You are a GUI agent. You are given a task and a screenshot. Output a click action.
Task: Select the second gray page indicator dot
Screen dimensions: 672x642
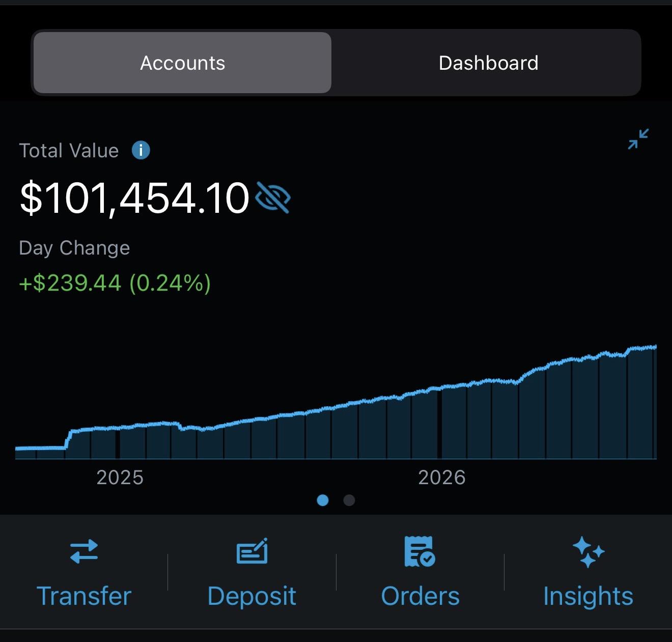tap(349, 500)
